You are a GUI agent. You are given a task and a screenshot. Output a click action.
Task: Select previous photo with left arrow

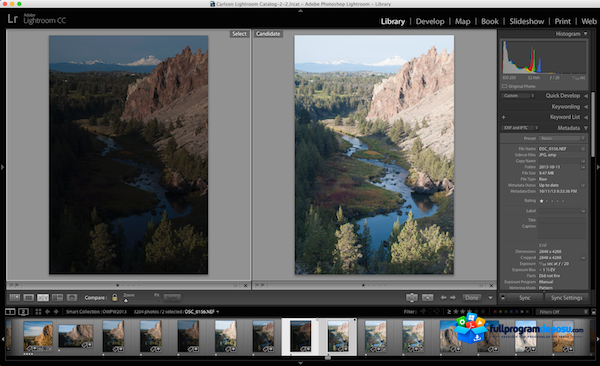[x=443, y=297]
